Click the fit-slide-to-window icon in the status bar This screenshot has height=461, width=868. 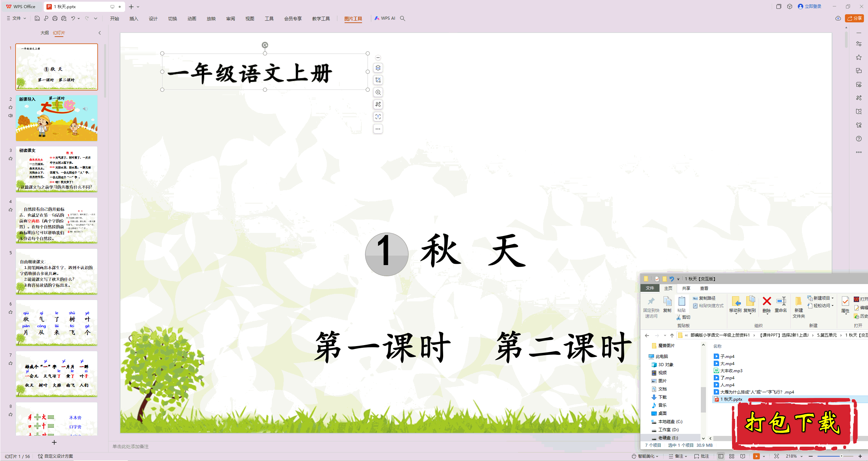(776, 456)
